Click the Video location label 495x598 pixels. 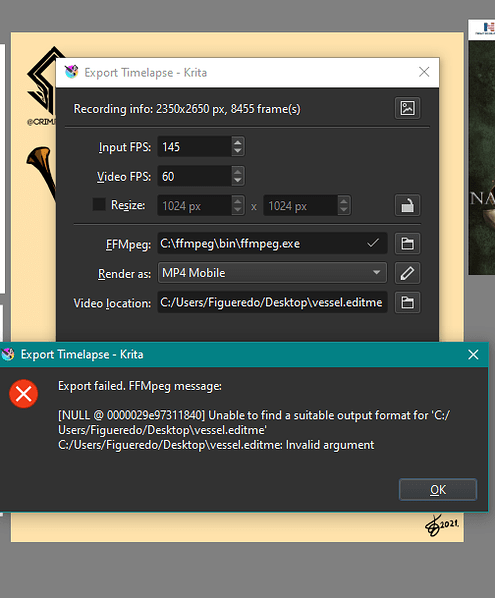pyautogui.click(x=112, y=303)
